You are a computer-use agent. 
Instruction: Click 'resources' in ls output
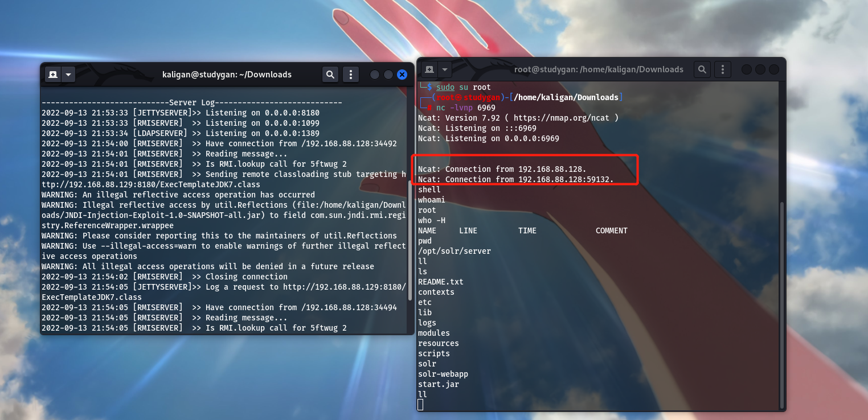coord(439,343)
